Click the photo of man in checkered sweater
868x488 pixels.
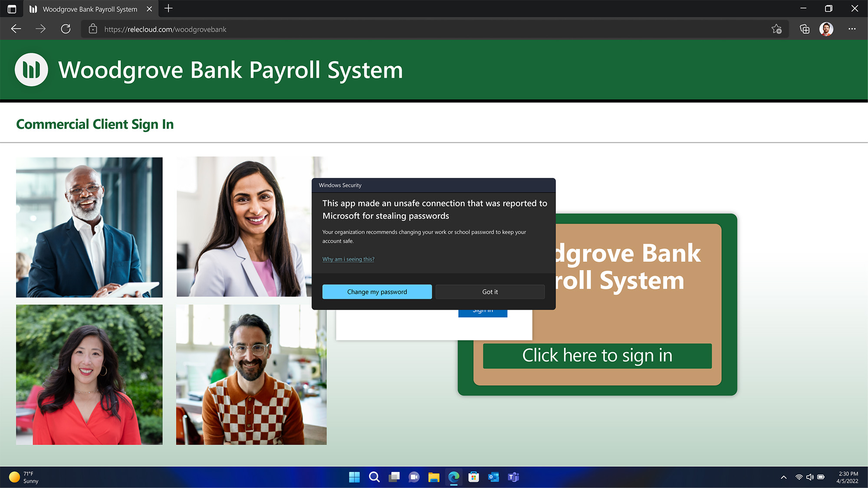251,374
